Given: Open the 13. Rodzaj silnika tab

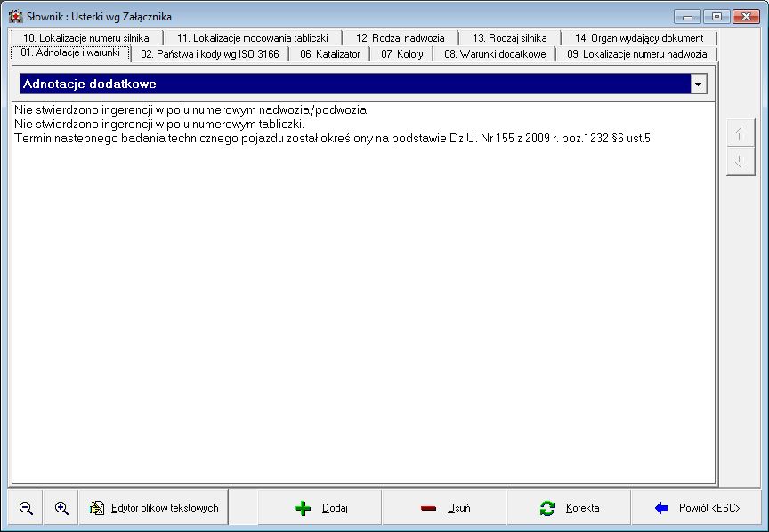Looking at the screenshot, I should click(x=509, y=38).
